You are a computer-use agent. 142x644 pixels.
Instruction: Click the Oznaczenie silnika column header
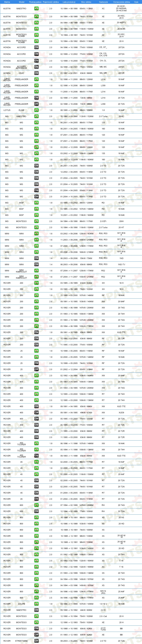coord(121,2)
